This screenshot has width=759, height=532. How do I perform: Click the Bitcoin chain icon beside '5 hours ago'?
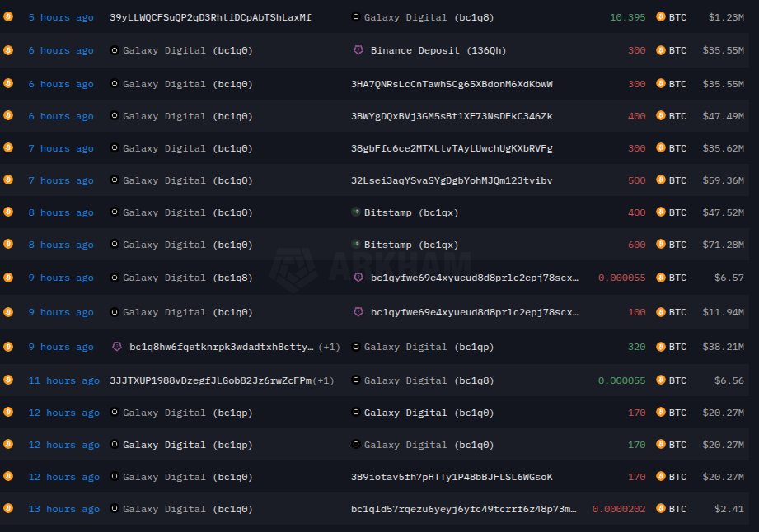point(8,17)
